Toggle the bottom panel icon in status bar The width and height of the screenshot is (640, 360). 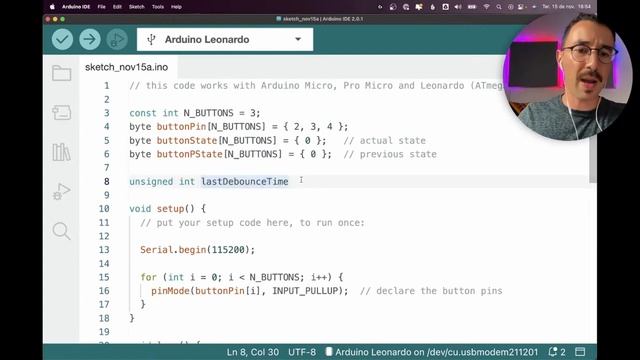(580, 352)
